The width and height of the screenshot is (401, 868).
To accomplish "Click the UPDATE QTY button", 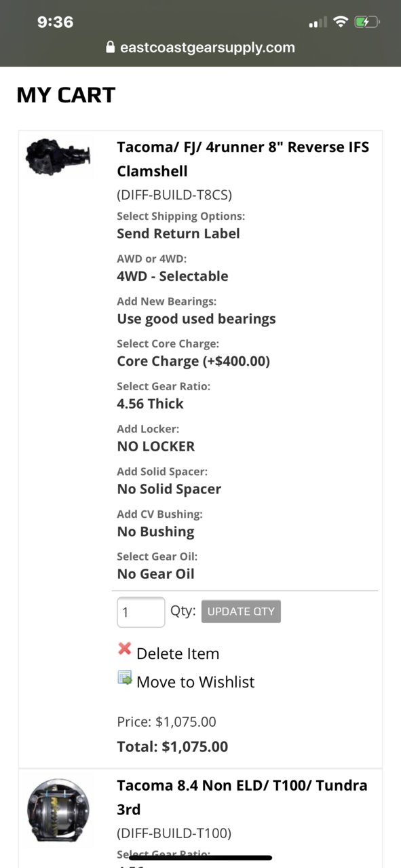I will pyautogui.click(x=241, y=611).
